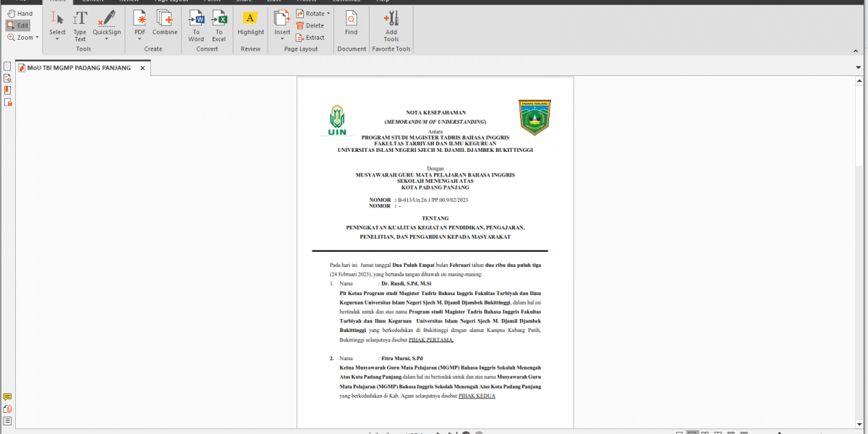Delete pages from the document
The width and height of the screenshot is (868, 434).
point(310,25)
